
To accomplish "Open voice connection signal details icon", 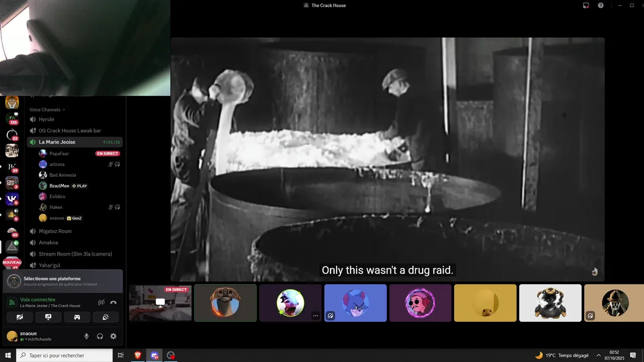I will pos(13,303).
